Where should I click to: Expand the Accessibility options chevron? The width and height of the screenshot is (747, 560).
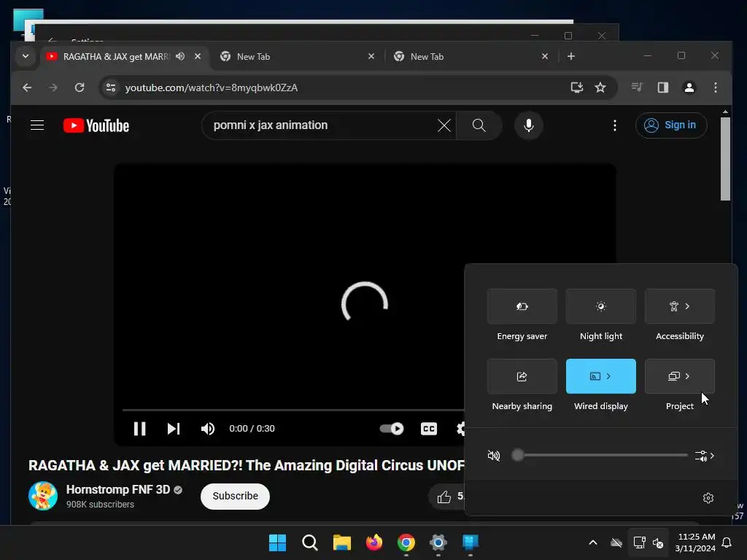pos(687,306)
